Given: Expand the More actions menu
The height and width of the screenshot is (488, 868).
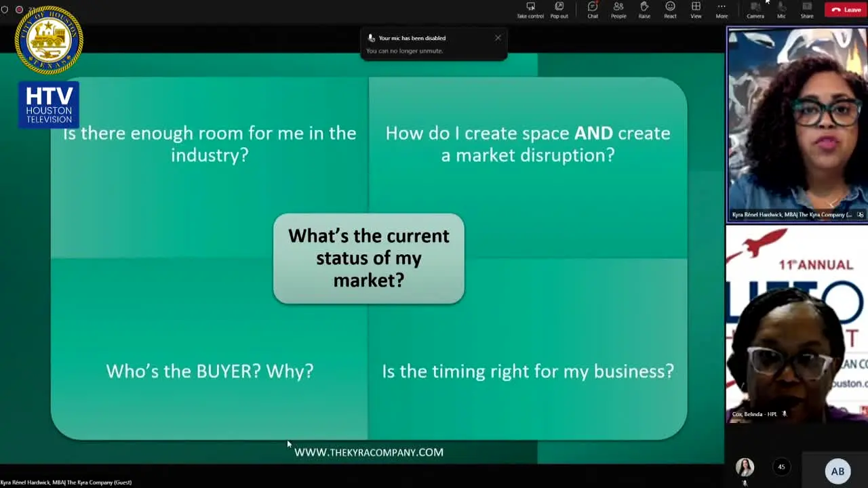Looking at the screenshot, I should [x=722, y=10].
